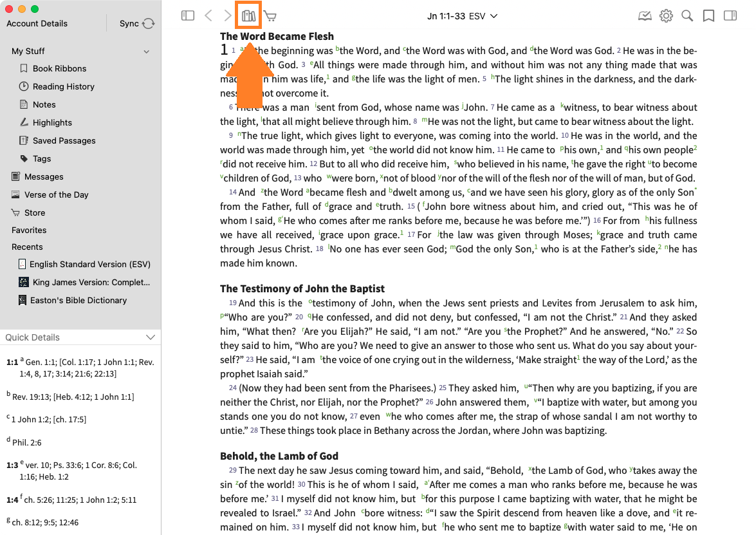Screen dimensions: 756x535
Task: Open the store shopping cart icon
Action: pos(270,16)
